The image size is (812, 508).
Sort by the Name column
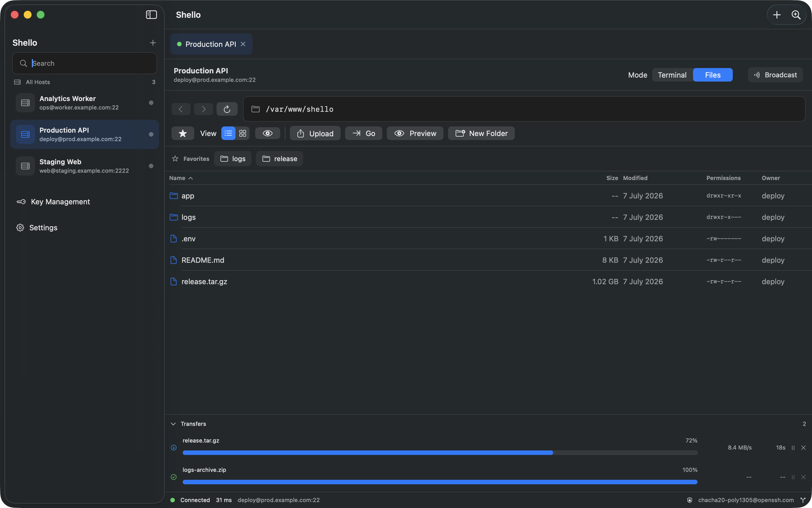pyautogui.click(x=181, y=178)
